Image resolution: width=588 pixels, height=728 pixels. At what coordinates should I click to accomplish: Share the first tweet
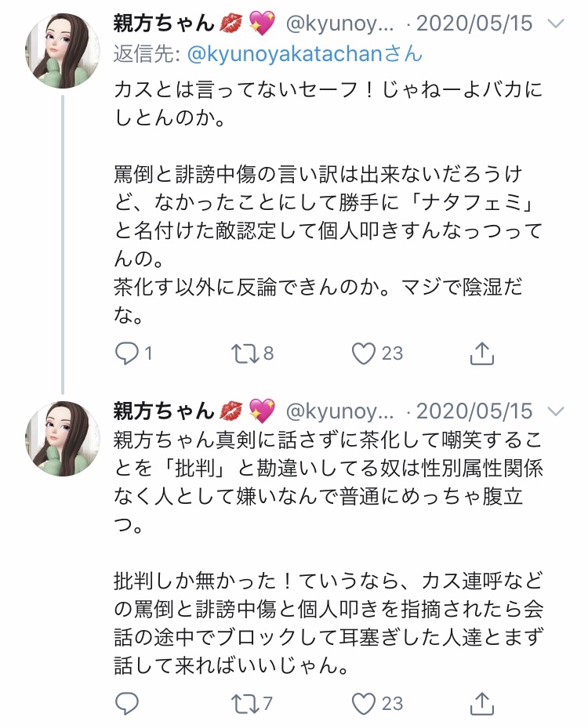tap(482, 354)
